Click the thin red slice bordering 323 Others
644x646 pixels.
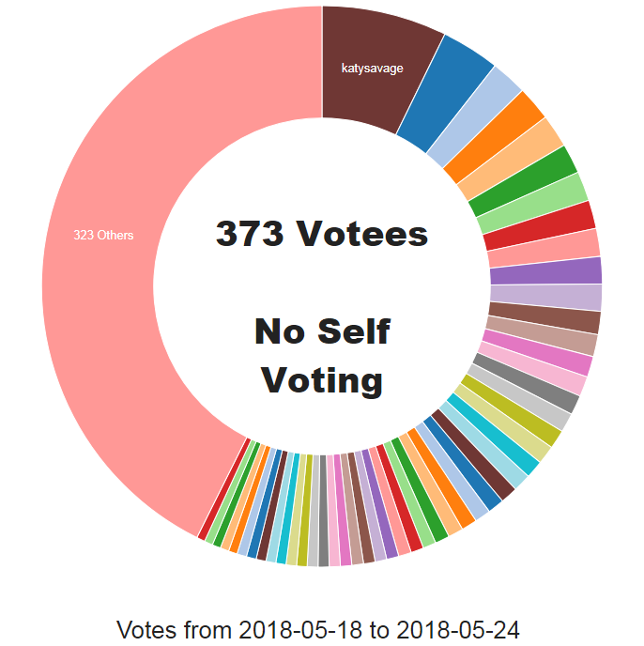coord(224,488)
